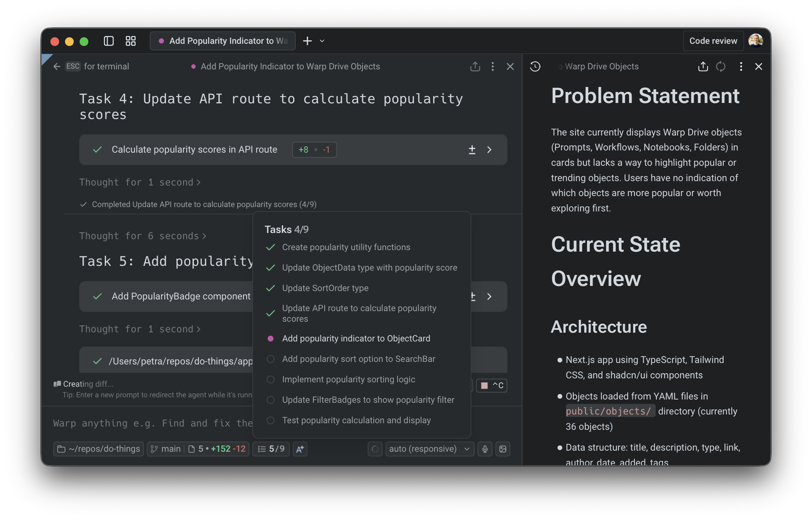The image size is (812, 520).
Task: Switch to Add Popularity Indicator tab
Action: 223,41
